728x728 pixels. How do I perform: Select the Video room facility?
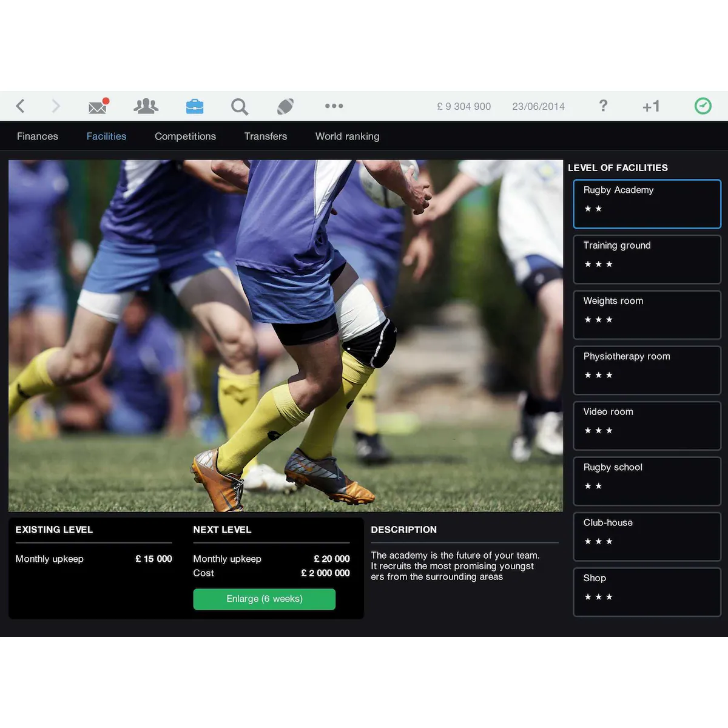click(647, 426)
